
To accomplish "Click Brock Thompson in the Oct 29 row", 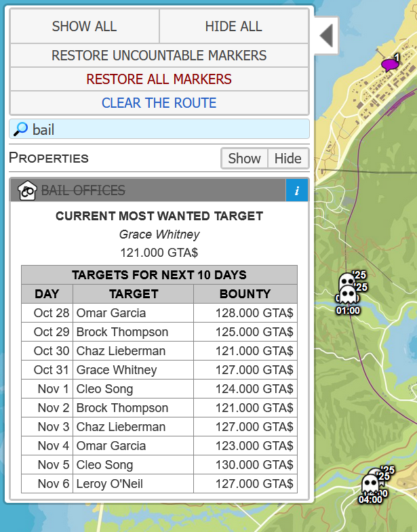I will (x=122, y=332).
